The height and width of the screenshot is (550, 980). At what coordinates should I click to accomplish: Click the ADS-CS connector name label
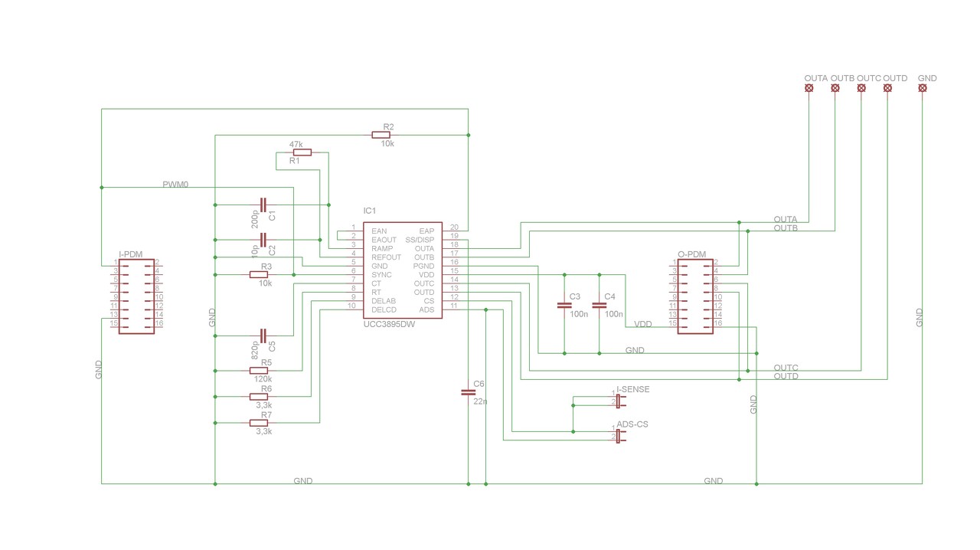[x=632, y=424]
